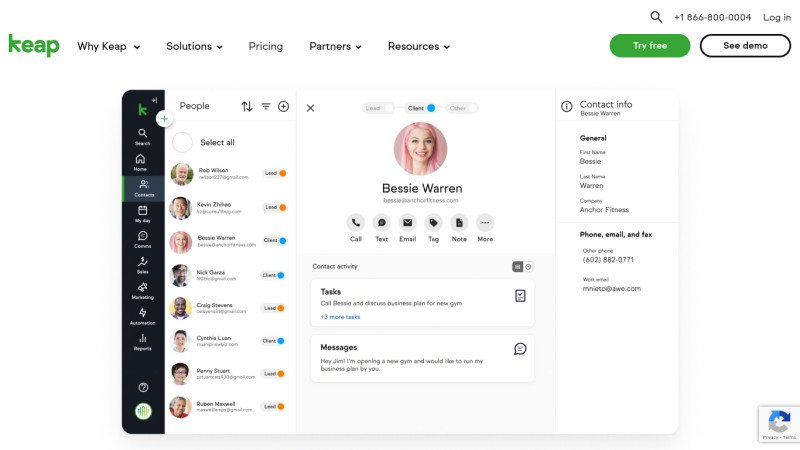800x450 pixels.
Task: Expand the Resources dropdown menu
Action: (x=418, y=46)
